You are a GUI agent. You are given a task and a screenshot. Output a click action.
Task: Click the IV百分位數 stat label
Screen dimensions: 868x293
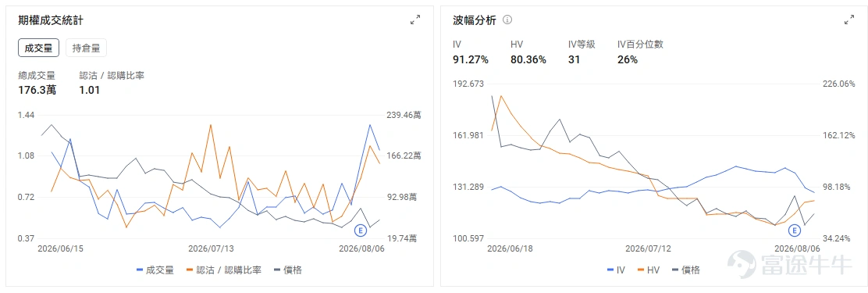[640, 45]
